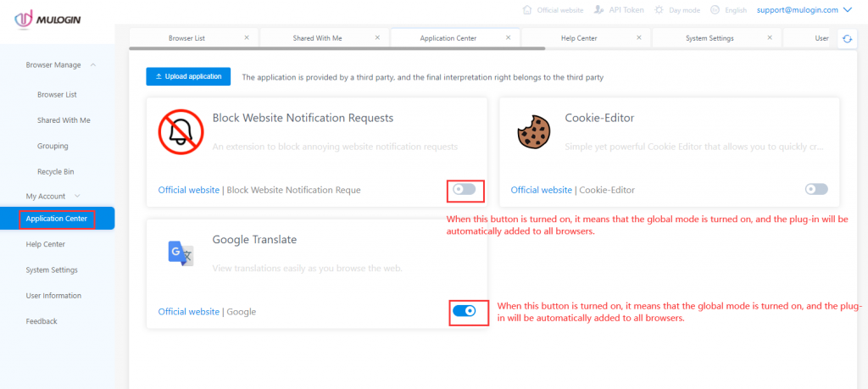The image size is (868, 389).
Task: Change the language from English
Action: (736, 10)
